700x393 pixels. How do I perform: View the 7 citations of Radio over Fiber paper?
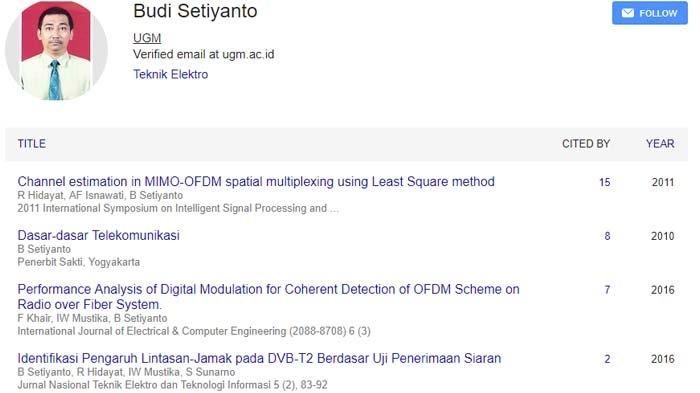coord(607,290)
